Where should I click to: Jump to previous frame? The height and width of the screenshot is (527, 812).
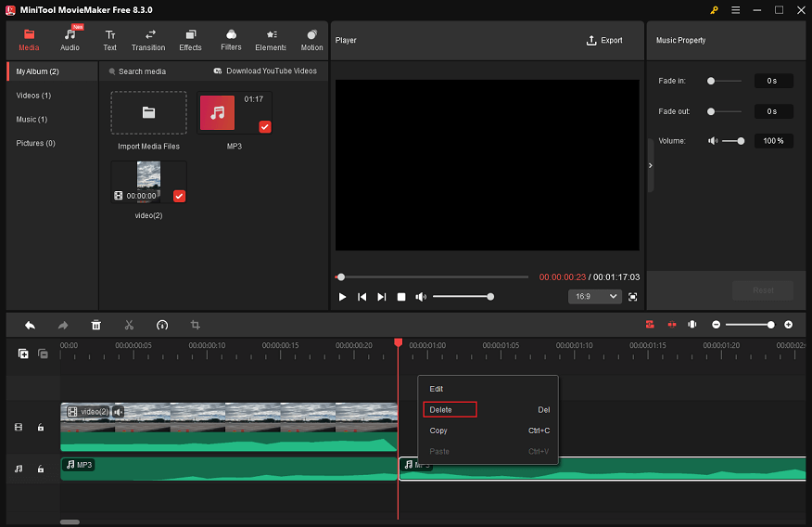pyautogui.click(x=362, y=297)
